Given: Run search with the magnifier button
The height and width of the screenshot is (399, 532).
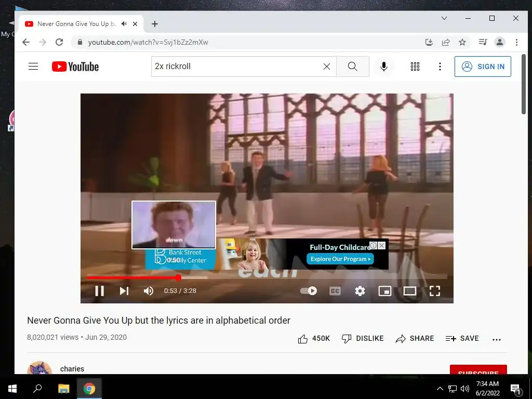Looking at the screenshot, I should 353,66.
